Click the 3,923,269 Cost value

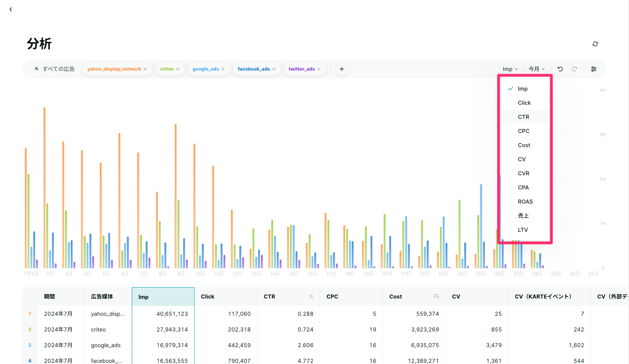coord(425,329)
